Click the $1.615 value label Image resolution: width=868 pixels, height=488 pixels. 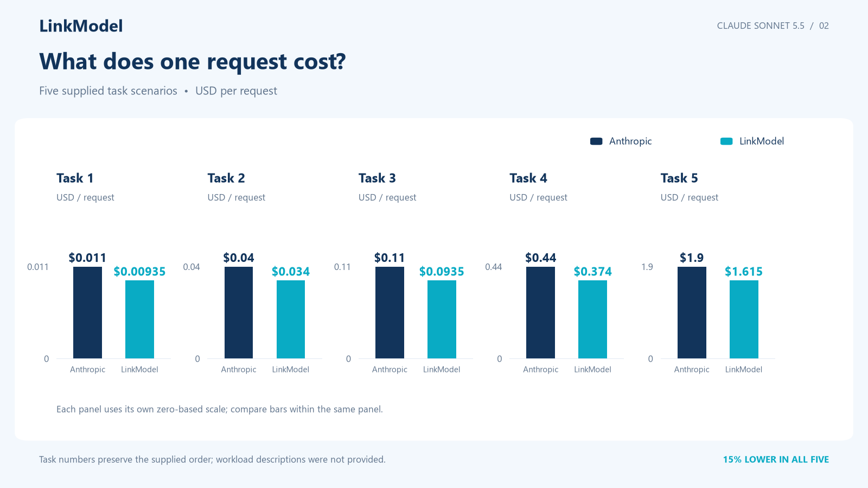pos(744,272)
